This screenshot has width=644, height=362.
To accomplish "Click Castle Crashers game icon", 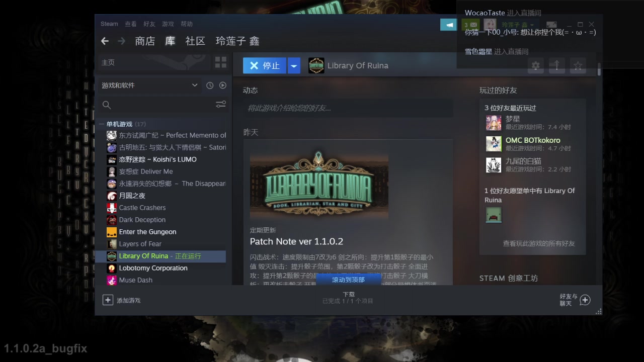I will click(112, 208).
